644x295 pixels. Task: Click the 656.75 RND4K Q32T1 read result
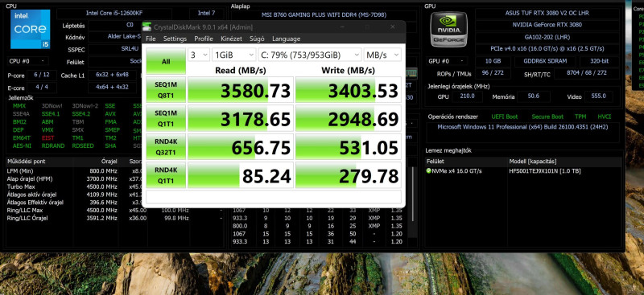tap(241, 146)
